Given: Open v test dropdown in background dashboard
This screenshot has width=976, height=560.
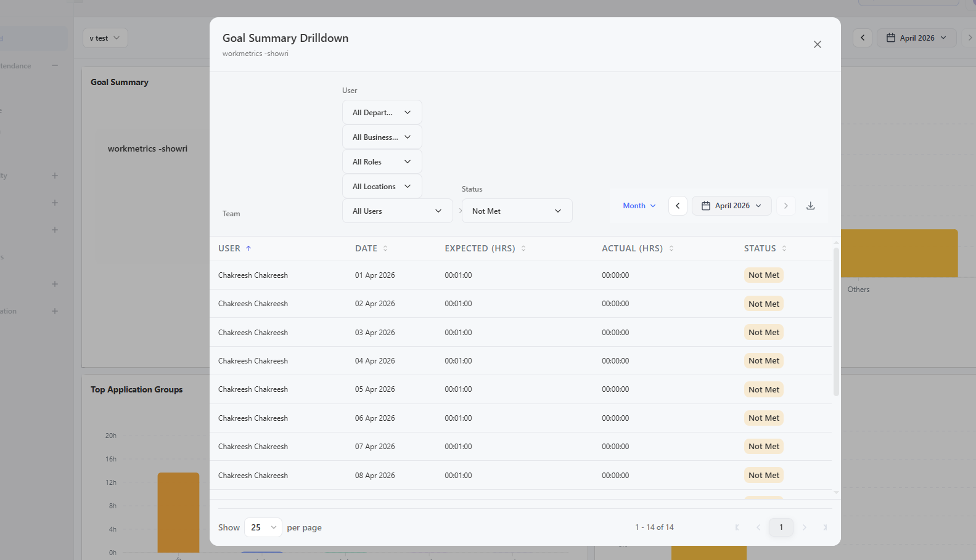Looking at the screenshot, I should pos(105,38).
